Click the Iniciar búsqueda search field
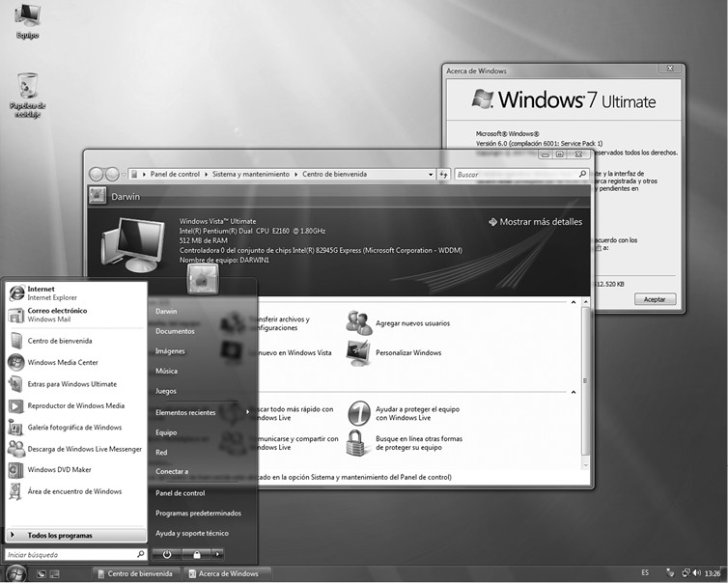This screenshot has height=583, width=728. pos(68,555)
